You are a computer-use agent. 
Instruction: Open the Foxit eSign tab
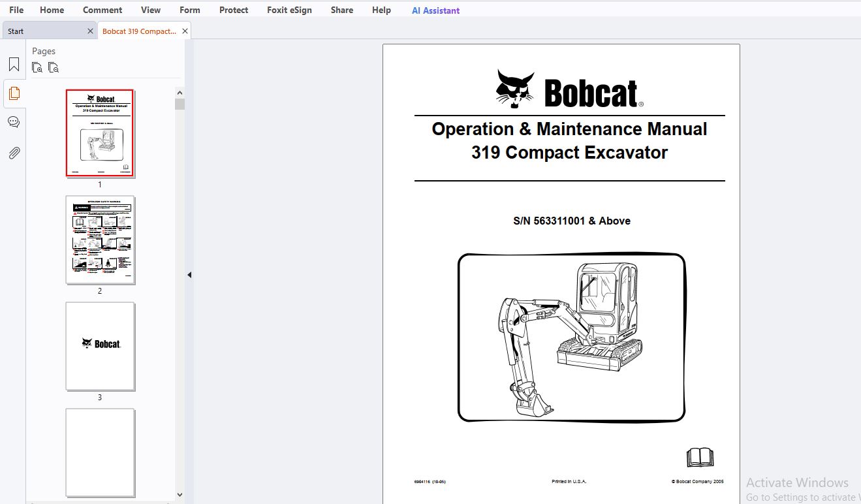pos(289,10)
